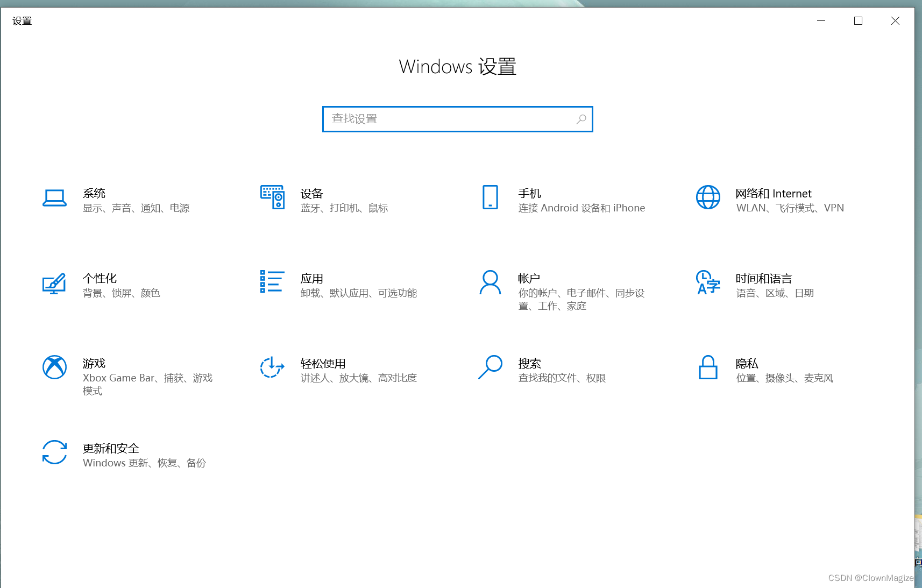Select the 手机 phone icon
922x588 pixels.
[x=490, y=197]
